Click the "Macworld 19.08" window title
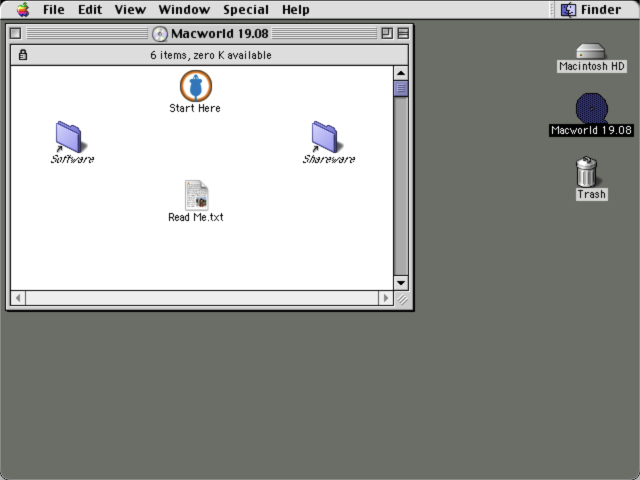The height and width of the screenshot is (480, 640). (220, 33)
